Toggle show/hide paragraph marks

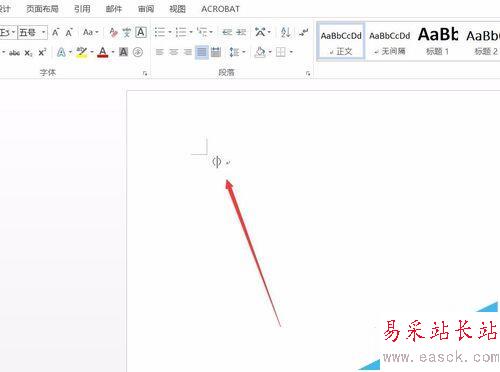tap(304, 32)
